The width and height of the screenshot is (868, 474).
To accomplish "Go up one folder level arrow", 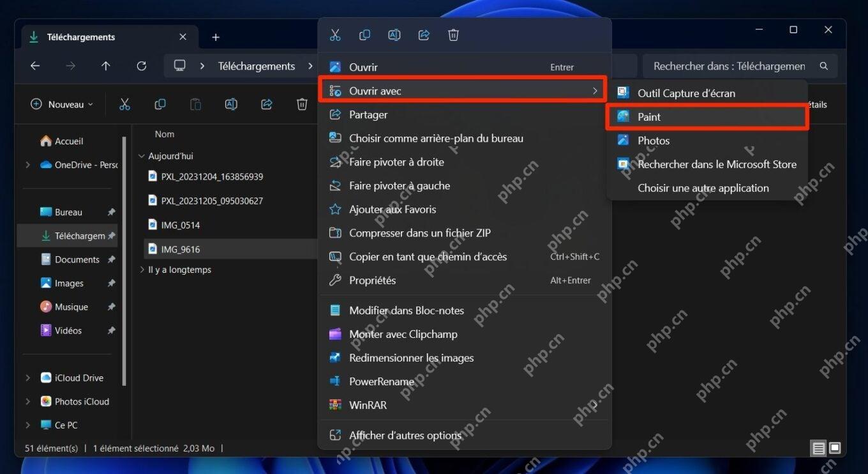I will coord(106,66).
